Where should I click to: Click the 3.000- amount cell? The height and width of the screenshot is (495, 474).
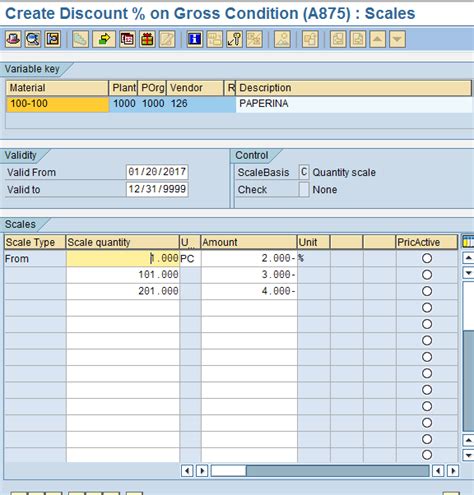click(249, 275)
